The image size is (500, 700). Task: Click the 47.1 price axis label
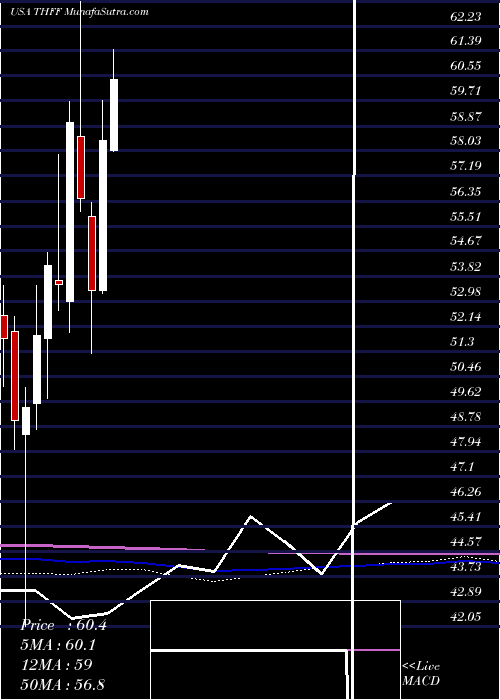point(462,467)
